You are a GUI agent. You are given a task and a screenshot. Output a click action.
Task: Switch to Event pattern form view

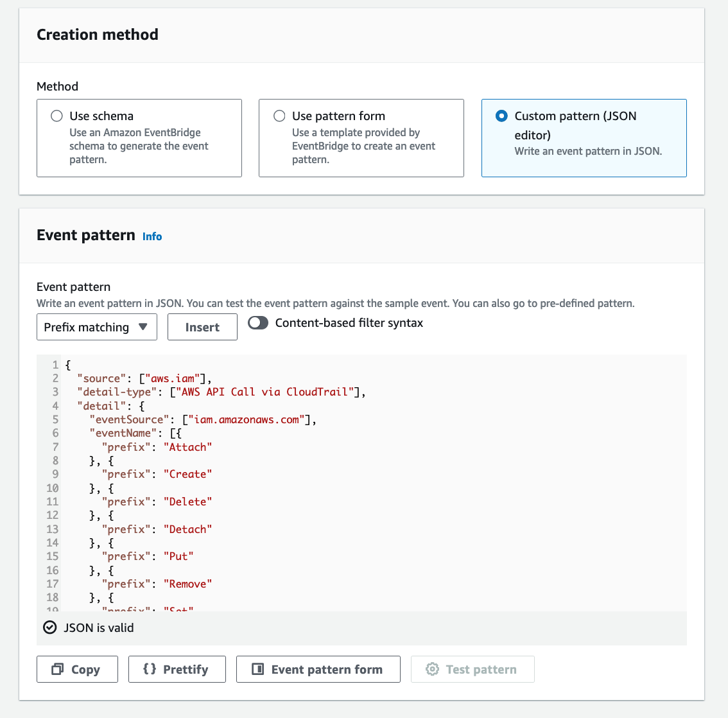pos(318,669)
